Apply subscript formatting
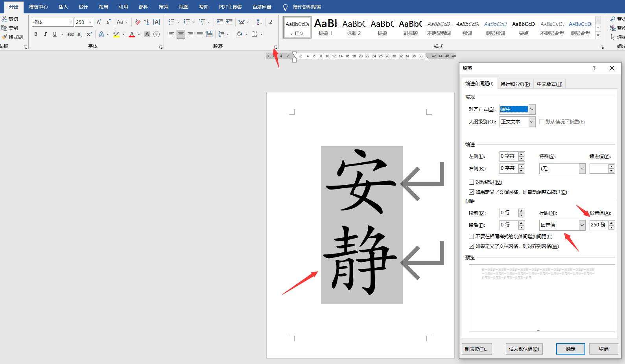Viewport: 625px width, 364px height. [80, 34]
